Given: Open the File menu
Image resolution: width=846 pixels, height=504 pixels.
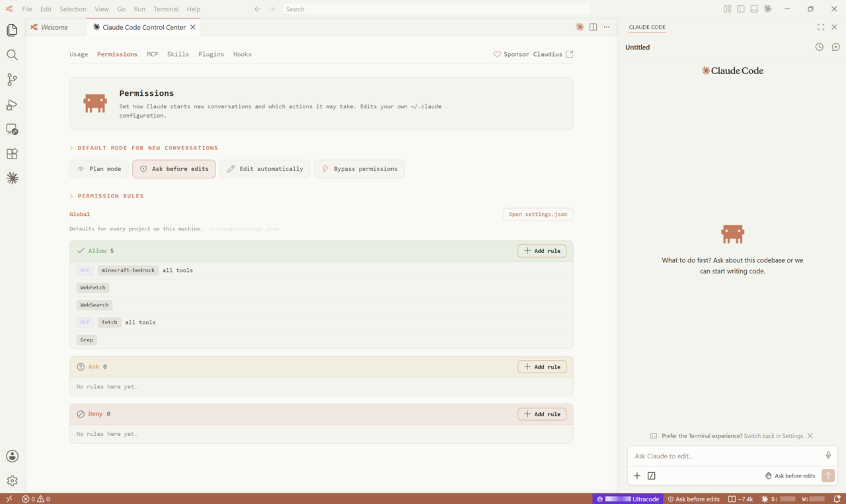Looking at the screenshot, I should (x=27, y=9).
